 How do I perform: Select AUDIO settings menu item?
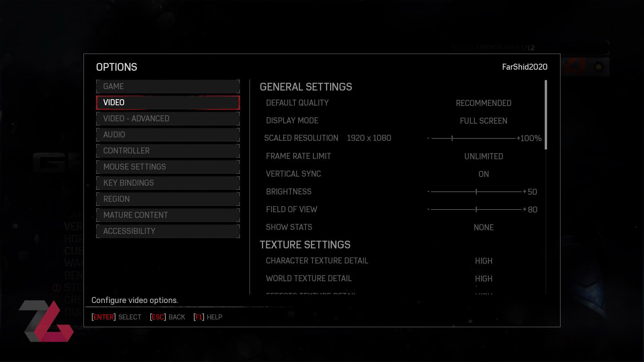(x=168, y=134)
